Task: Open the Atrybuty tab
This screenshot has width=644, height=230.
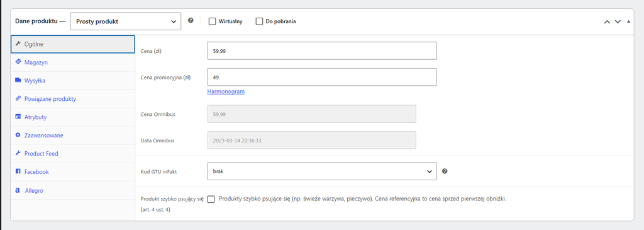Action: coord(73,117)
